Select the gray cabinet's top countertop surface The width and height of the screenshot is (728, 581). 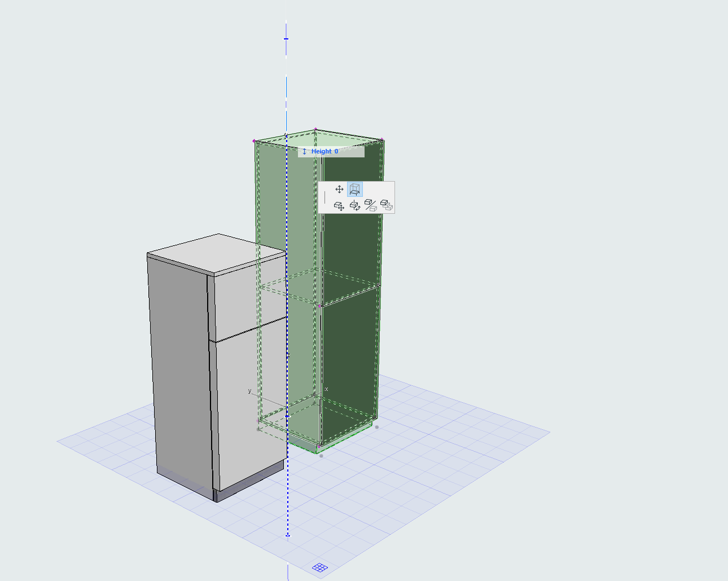point(214,254)
